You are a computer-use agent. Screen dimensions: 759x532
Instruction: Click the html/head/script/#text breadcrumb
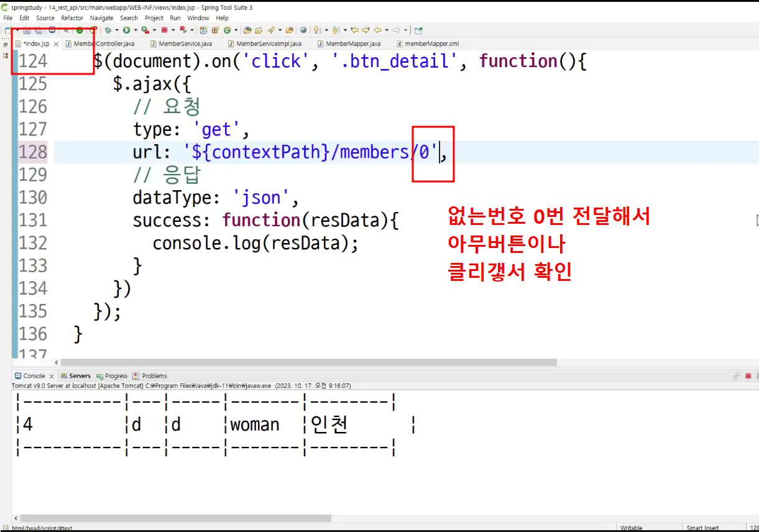point(42,528)
